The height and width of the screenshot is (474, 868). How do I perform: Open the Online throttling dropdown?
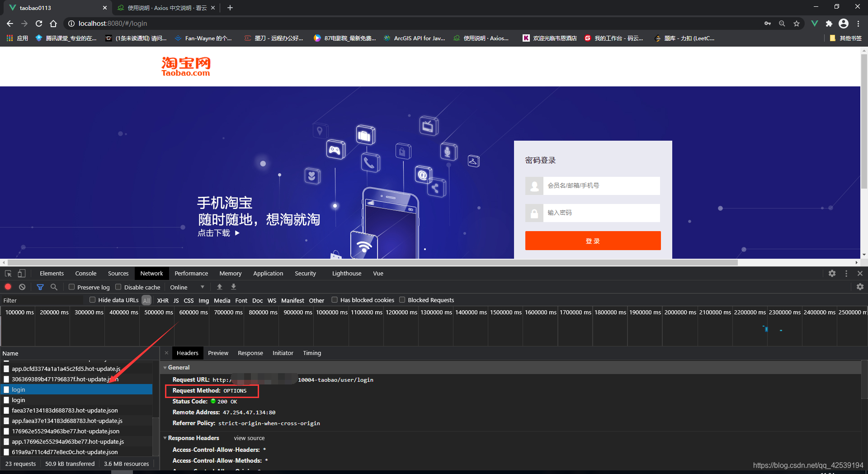185,287
